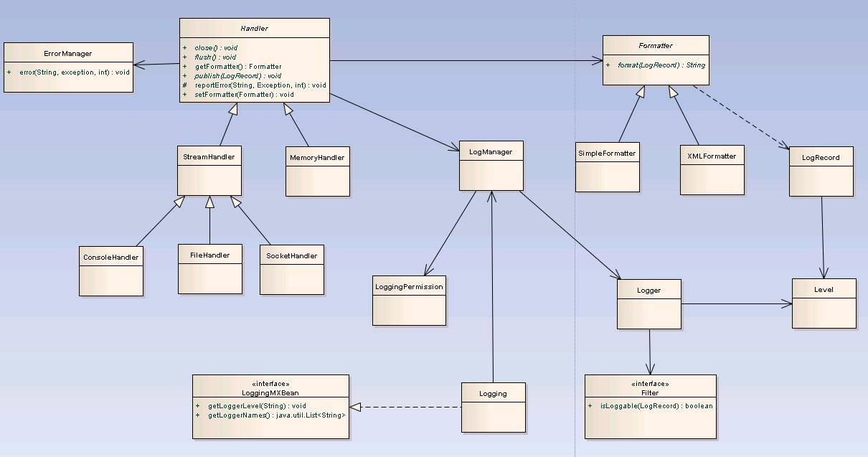Click the Filter interface box
Viewport: 868px width, 457px height.
click(x=650, y=406)
